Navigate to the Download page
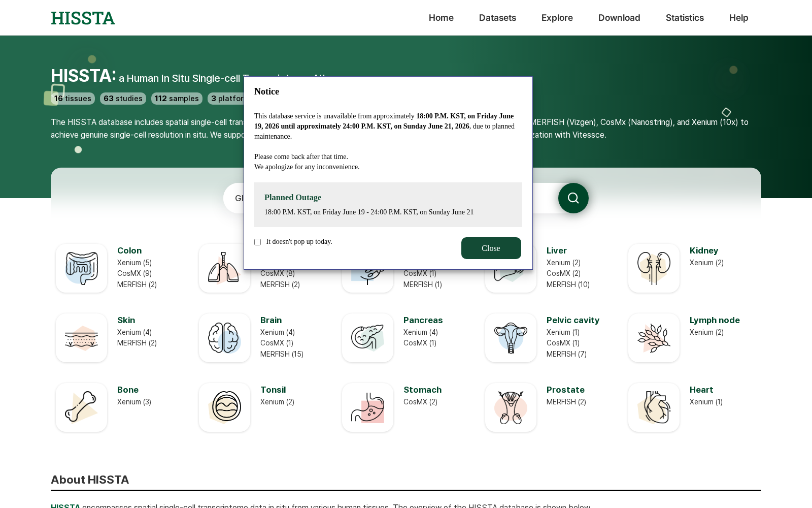 619,18
